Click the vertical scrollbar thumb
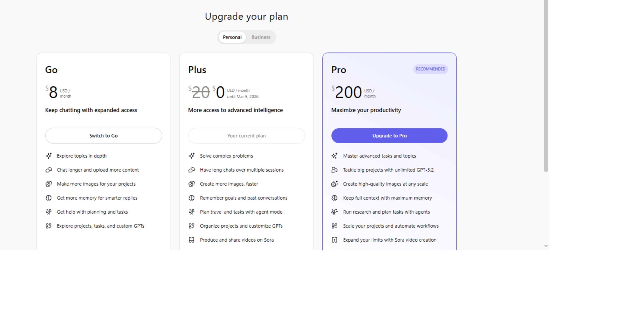This screenshot has height=316, width=644. click(546, 85)
